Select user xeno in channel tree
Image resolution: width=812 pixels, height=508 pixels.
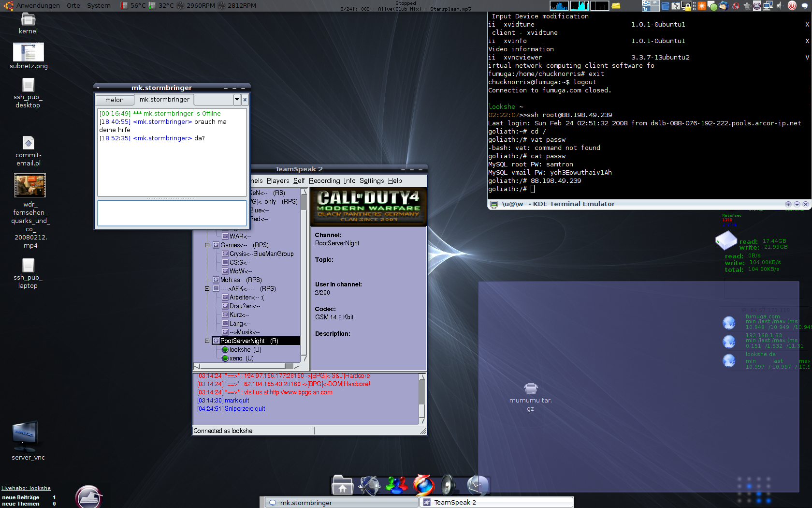pos(237,359)
